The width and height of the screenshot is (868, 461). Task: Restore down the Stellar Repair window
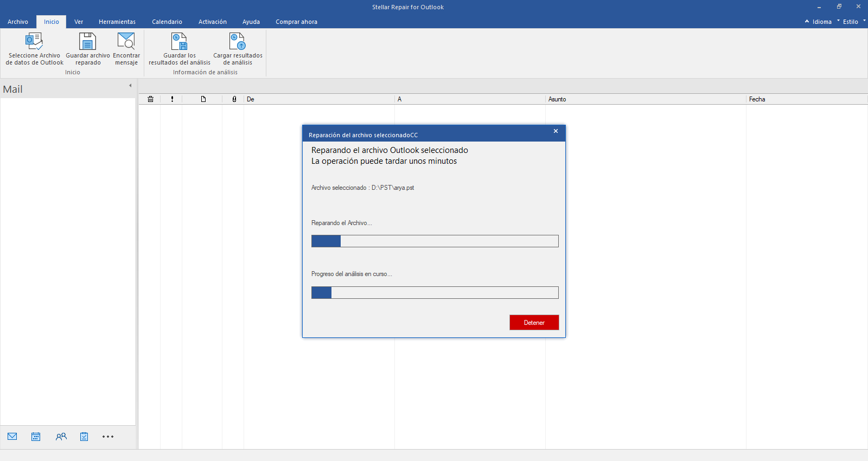[x=839, y=7]
